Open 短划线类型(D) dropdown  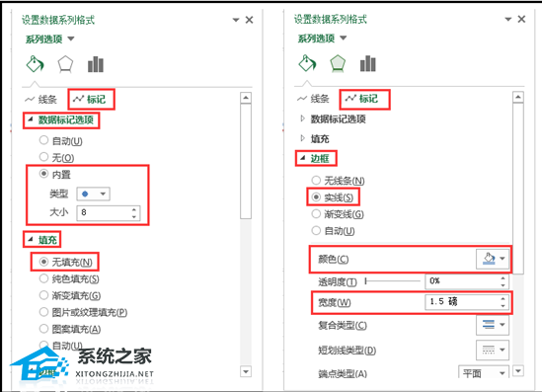(x=493, y=350)
